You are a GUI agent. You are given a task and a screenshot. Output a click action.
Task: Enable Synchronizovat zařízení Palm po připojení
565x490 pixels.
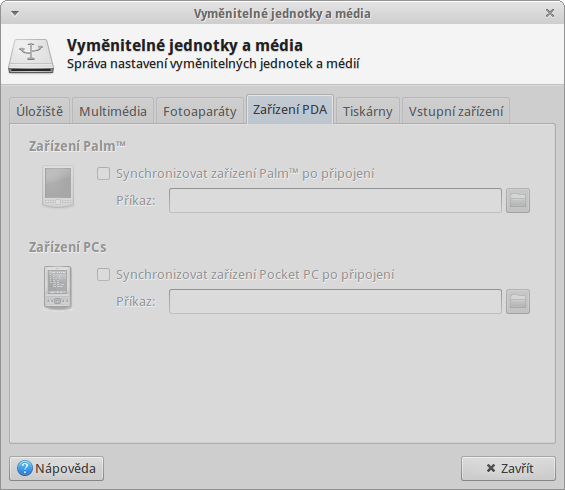click(103, 174)
